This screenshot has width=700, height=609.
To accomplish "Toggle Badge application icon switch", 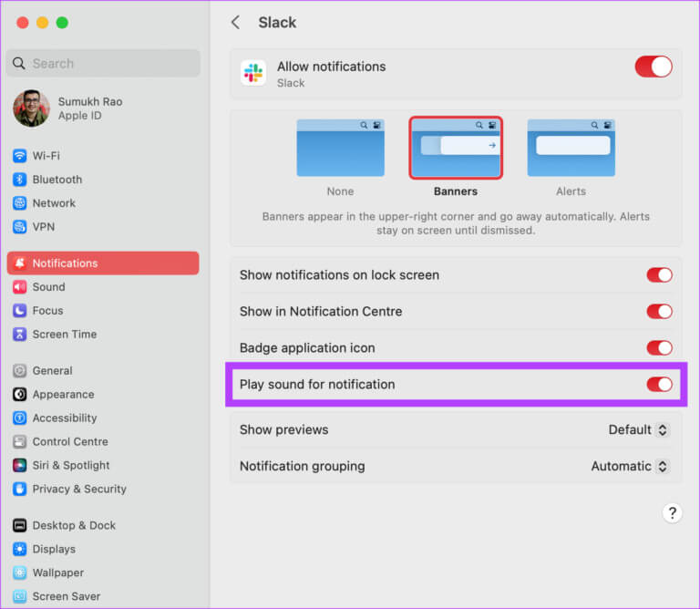I will pos(659,348).
